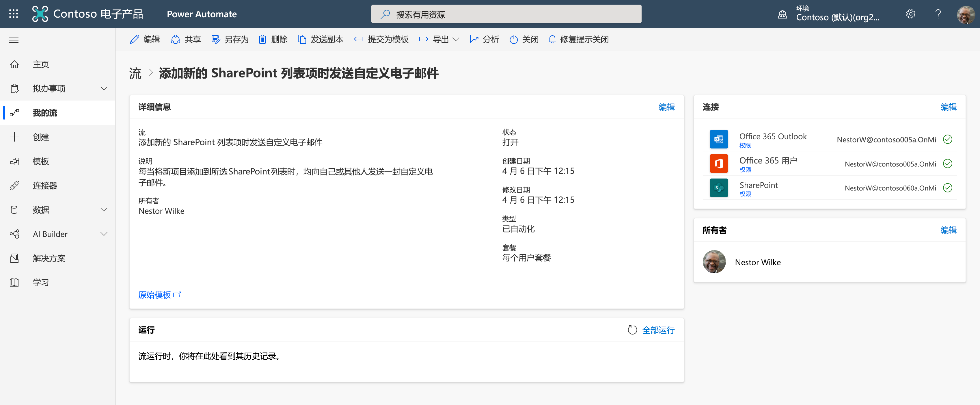Screen dimensions: 980x405
Task: Click 权限 under Office 365 Outlook
Action: tap(745, 146)
